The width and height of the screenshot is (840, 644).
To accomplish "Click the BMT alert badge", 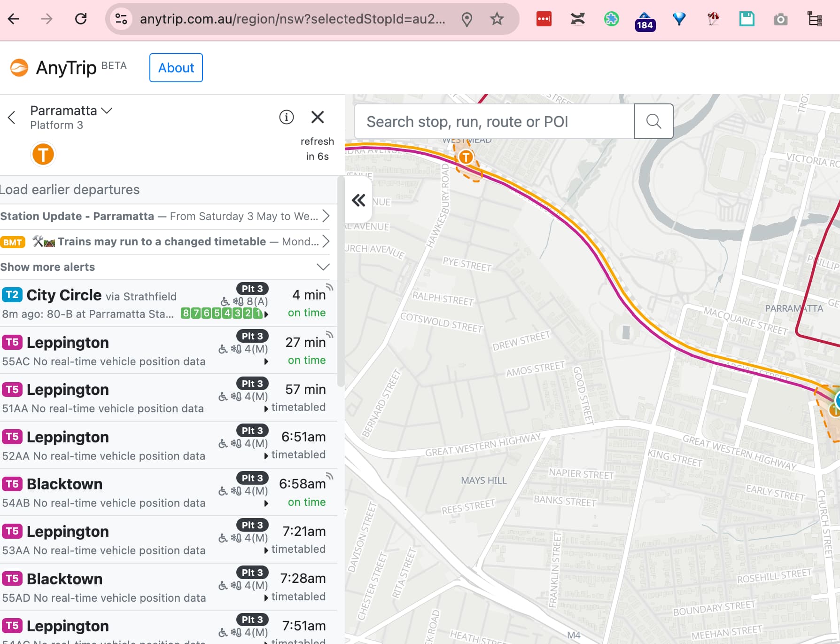I will pyautogui.click(x=13, y=242).
